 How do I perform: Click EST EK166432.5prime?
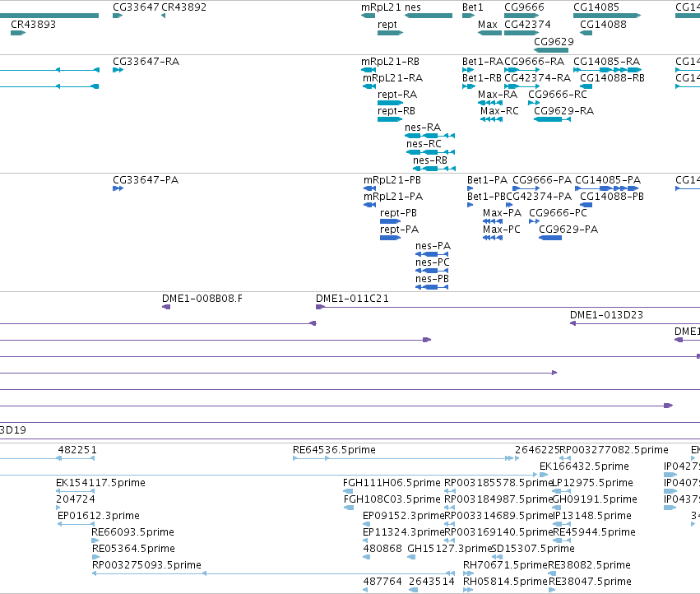(x=544, y=475)
